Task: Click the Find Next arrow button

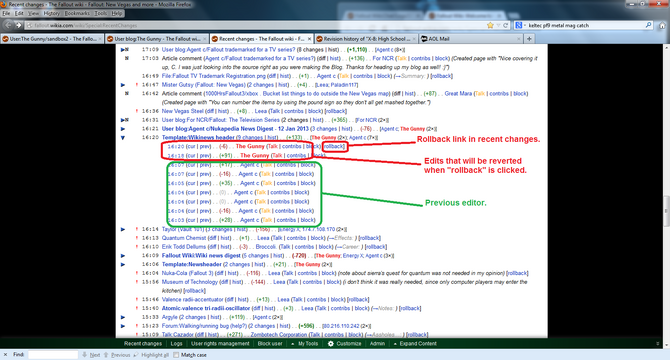Action: tap(91, 355)
